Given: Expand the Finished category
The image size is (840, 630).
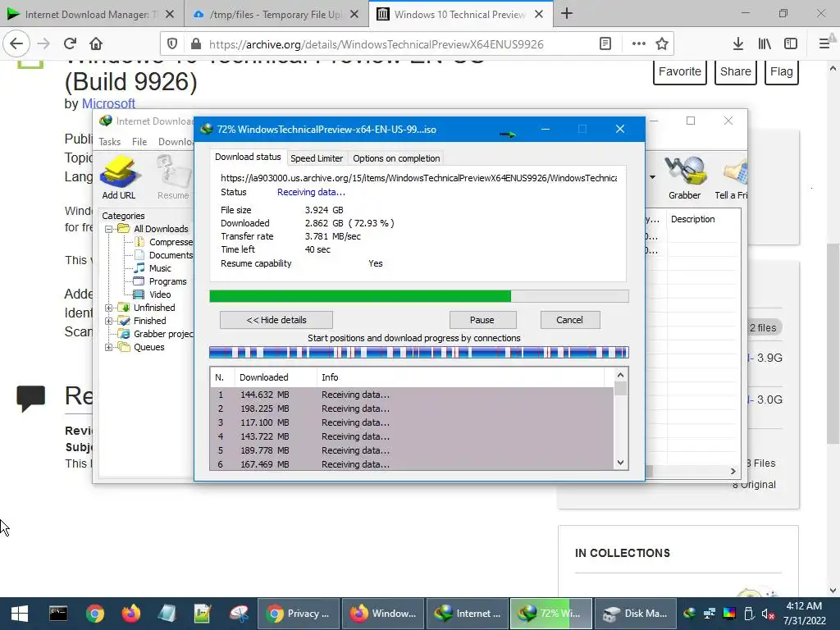Looking at the screenshot, I should pyautogui.click(x=109, y=321).
